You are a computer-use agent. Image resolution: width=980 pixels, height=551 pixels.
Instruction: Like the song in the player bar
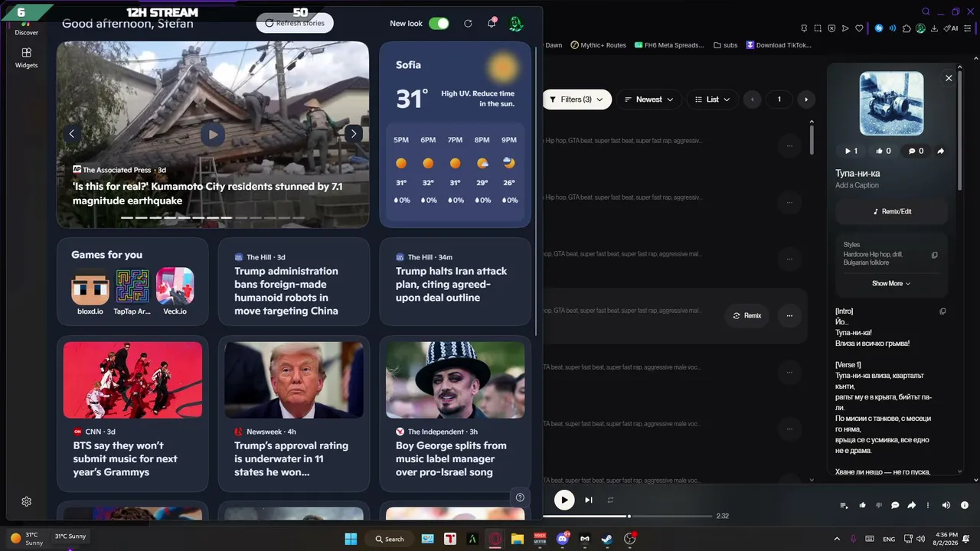[863, 505]
